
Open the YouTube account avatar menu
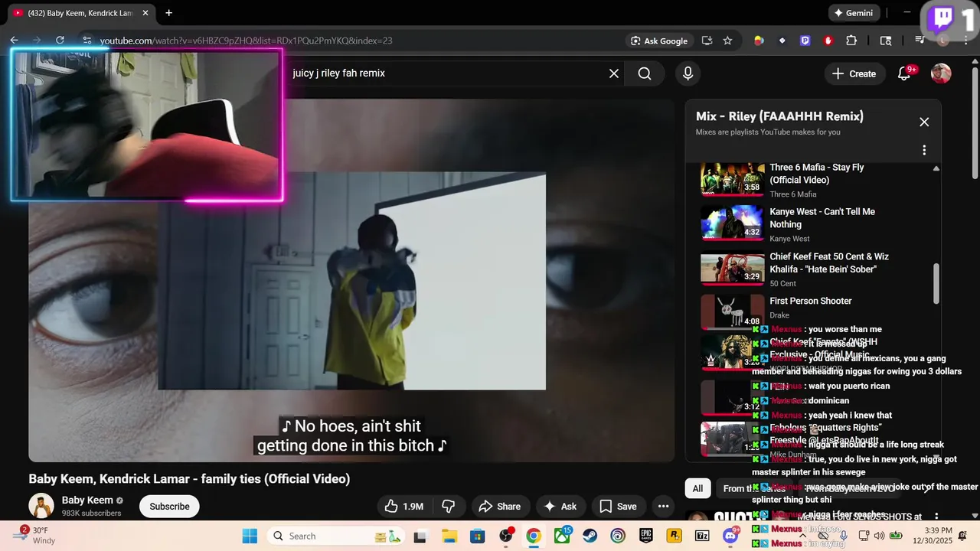941,73
